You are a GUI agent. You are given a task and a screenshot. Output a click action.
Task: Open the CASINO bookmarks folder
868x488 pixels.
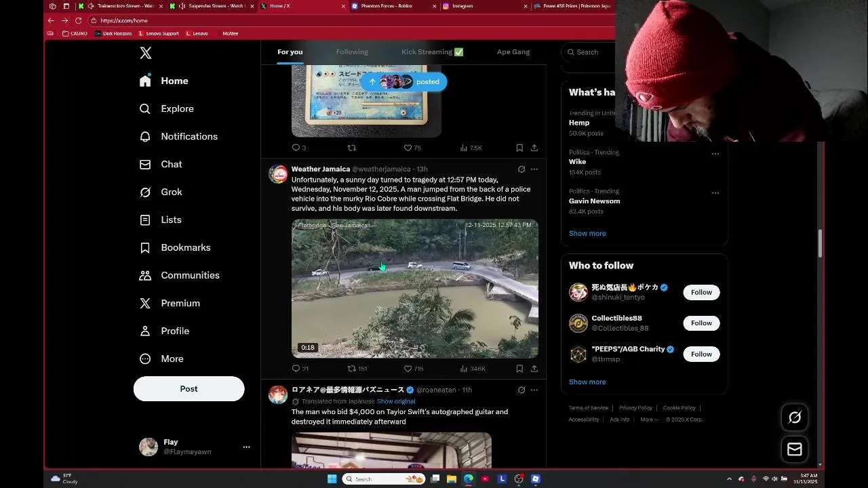[75, 33]
